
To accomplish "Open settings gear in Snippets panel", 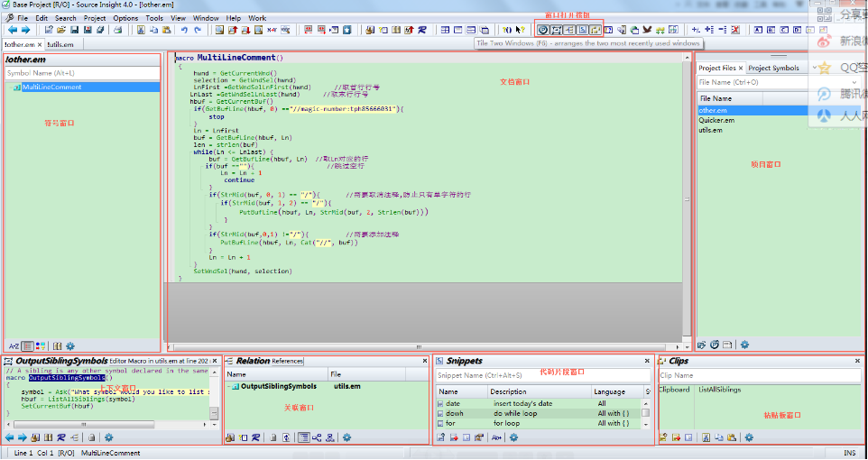I will [x=512, y=437].
